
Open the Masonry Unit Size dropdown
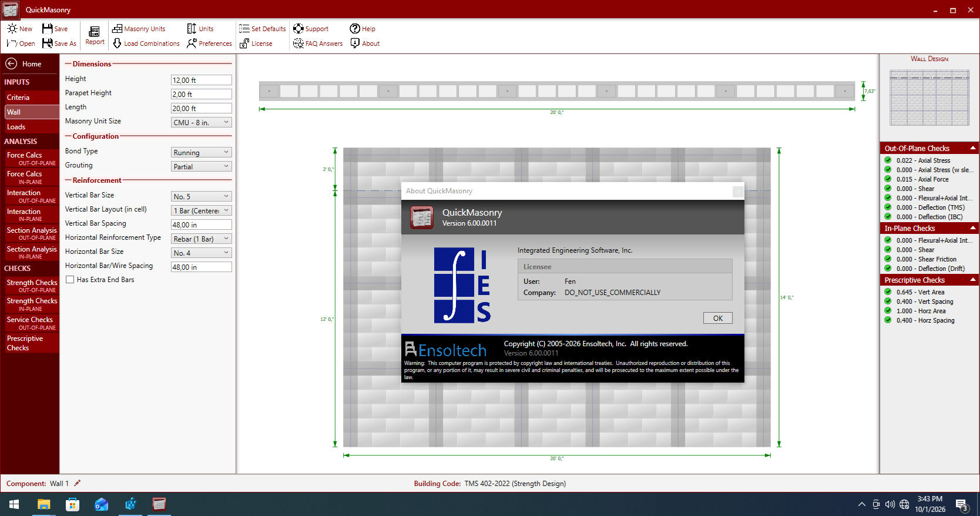point(202,122)
